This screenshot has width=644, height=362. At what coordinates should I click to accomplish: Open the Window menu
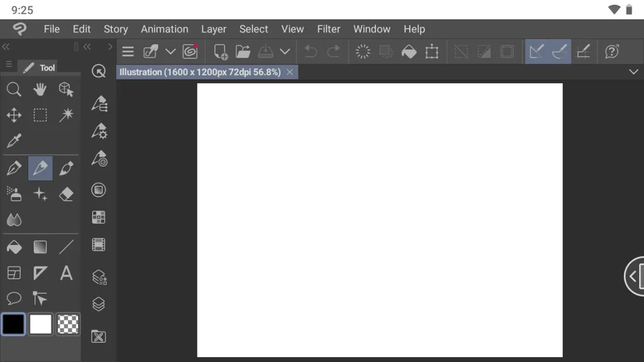point(372,29)
